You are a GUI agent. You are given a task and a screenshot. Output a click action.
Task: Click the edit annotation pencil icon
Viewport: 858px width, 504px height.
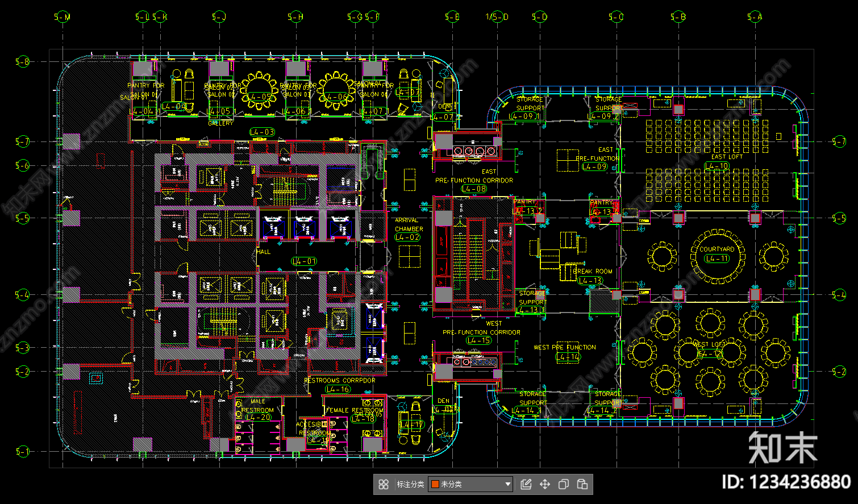point(526,484)
